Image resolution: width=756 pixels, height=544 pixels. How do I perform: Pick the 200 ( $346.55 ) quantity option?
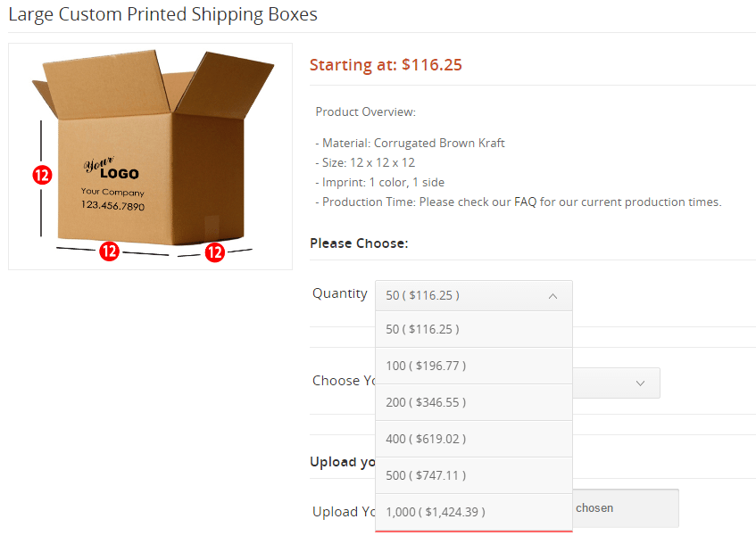tap(474, 402)
